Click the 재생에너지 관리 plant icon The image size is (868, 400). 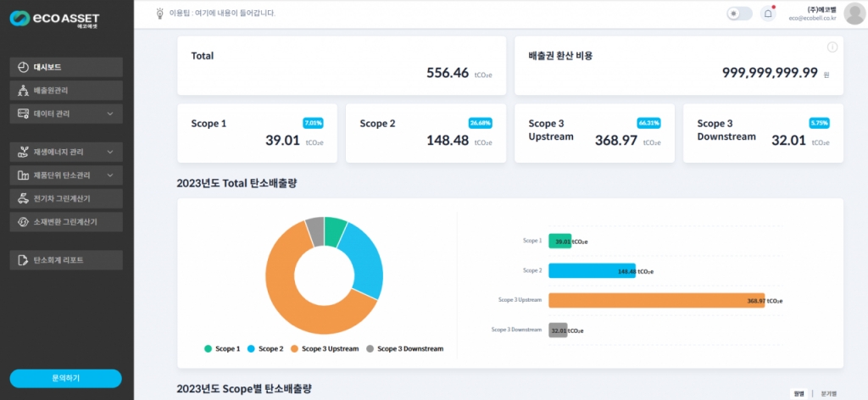[23, 153]
